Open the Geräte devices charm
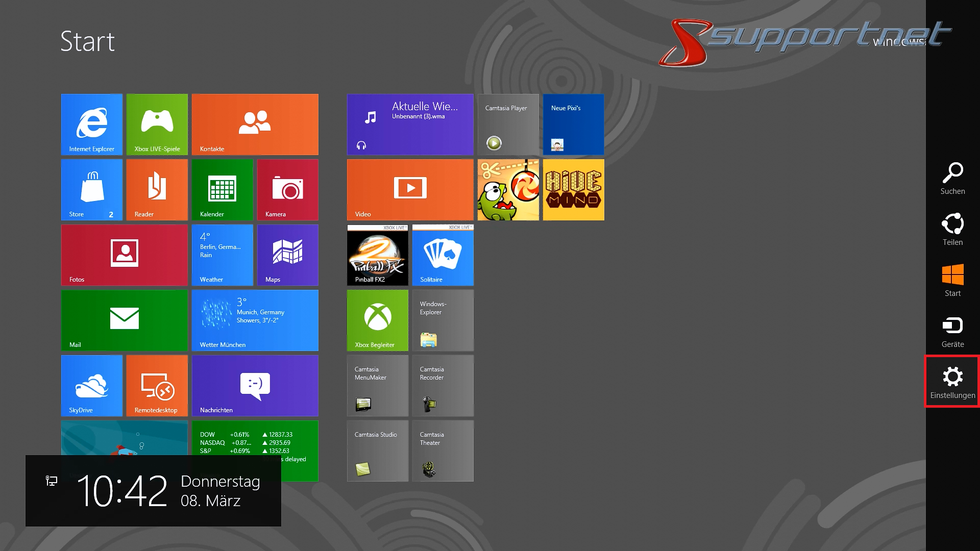 (x=952, y=332)
